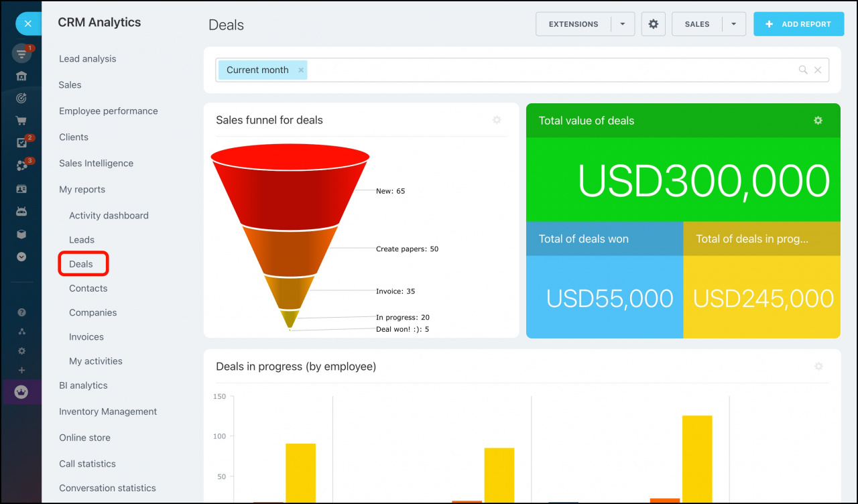Click the Deals in progress (by employee) title

click(296, 367)
